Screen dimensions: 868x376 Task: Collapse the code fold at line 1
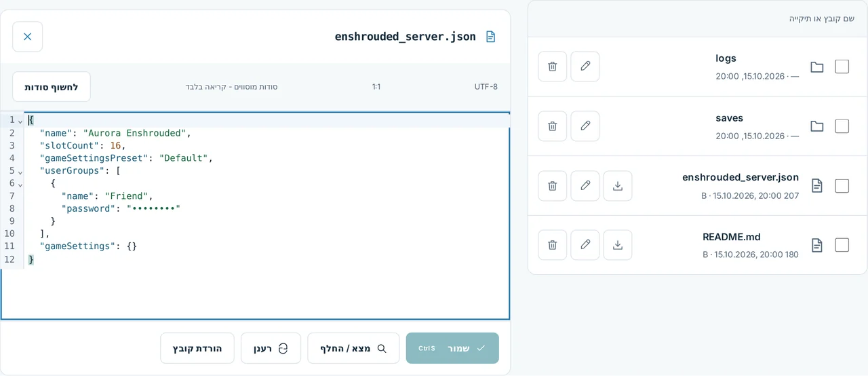coord(20,120)
